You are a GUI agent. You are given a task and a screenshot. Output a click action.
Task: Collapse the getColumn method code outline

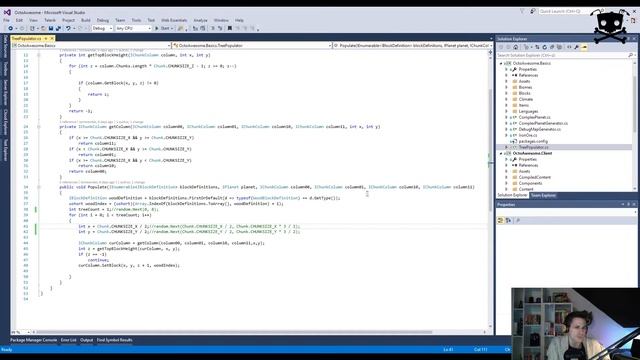tap(39, 127)
